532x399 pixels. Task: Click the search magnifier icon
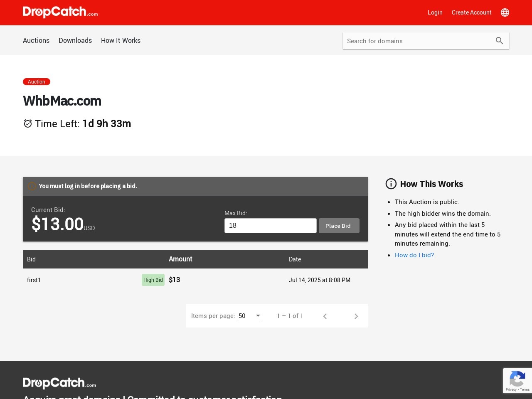click(x=499, y=41)
